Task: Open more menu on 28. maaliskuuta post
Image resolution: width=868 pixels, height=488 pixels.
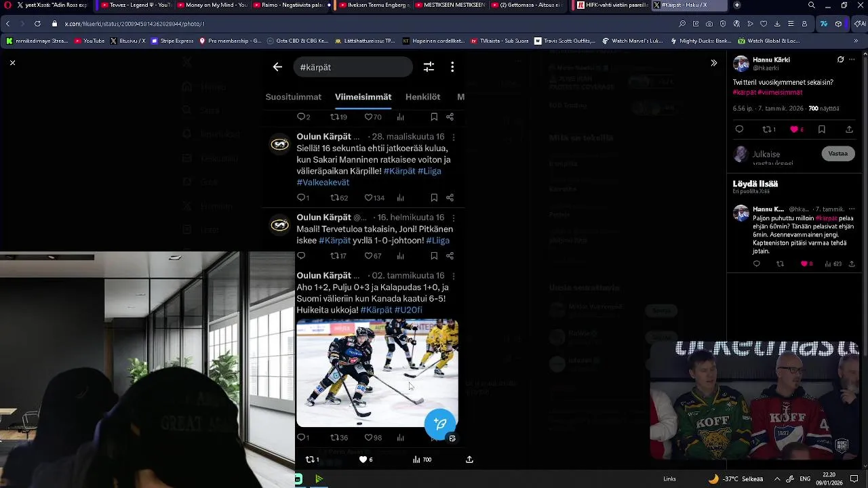Action: (453, 137)
